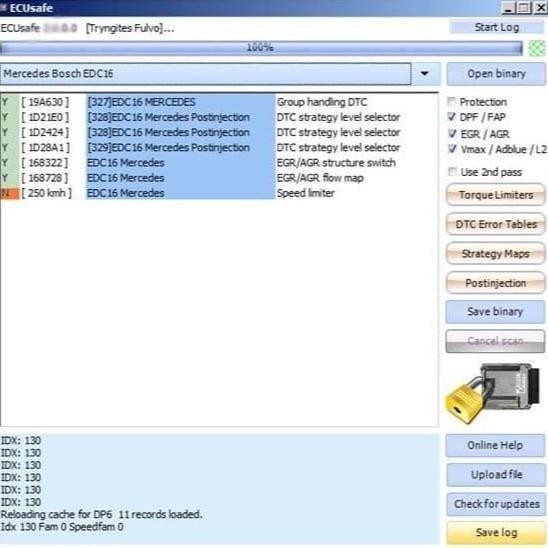Click the Postinjection button
The width and height of the screenshot is (548, 548).
coord(496,283)
